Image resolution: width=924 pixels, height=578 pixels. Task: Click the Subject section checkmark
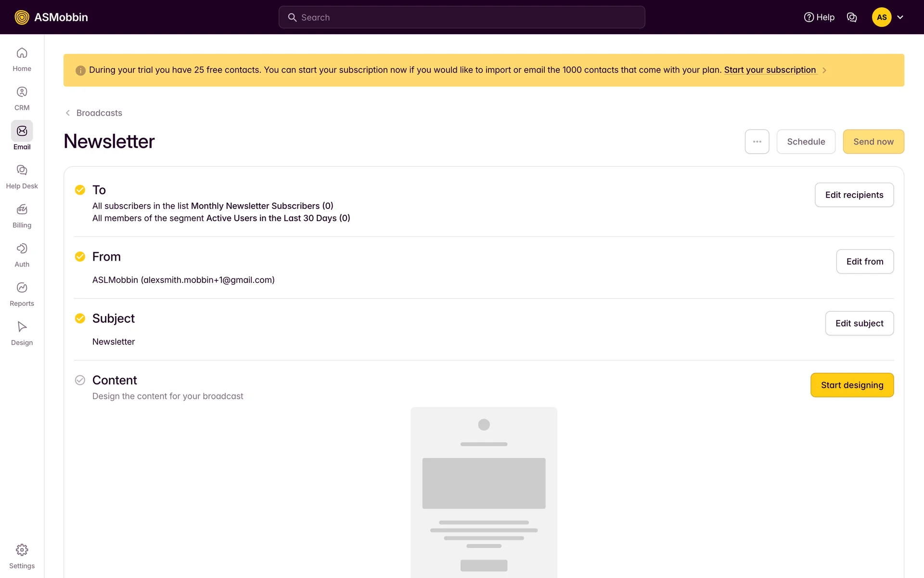(80, 318)
